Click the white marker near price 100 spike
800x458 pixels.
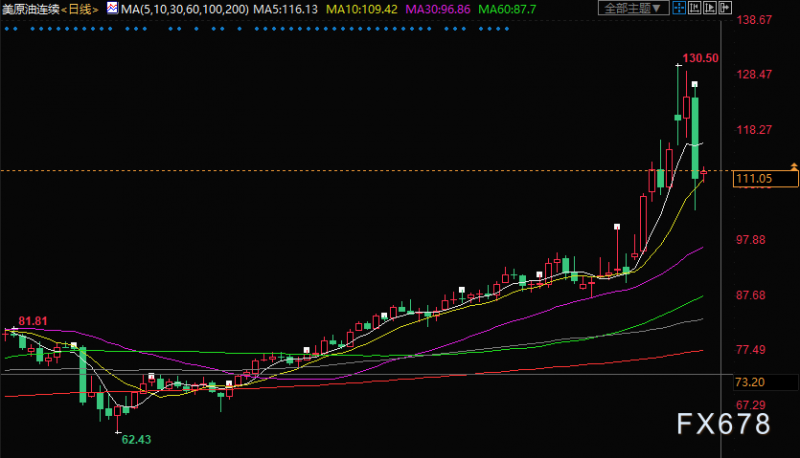[617, 226]
